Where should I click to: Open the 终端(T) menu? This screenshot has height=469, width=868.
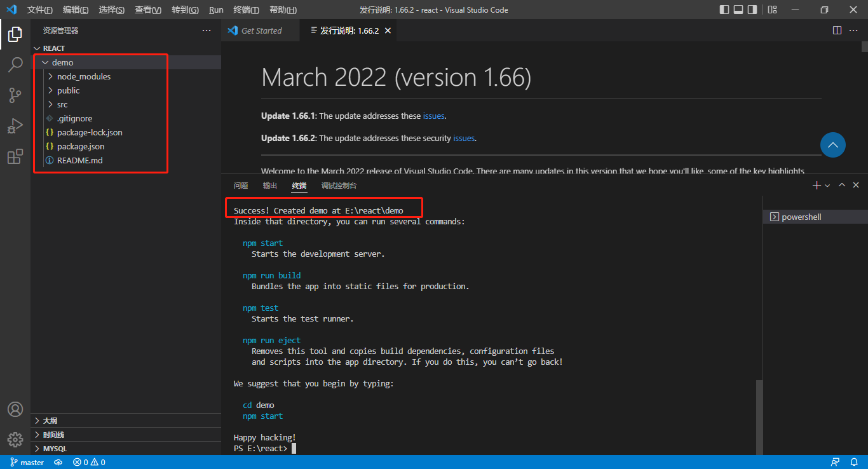click(x=246, y=10)
